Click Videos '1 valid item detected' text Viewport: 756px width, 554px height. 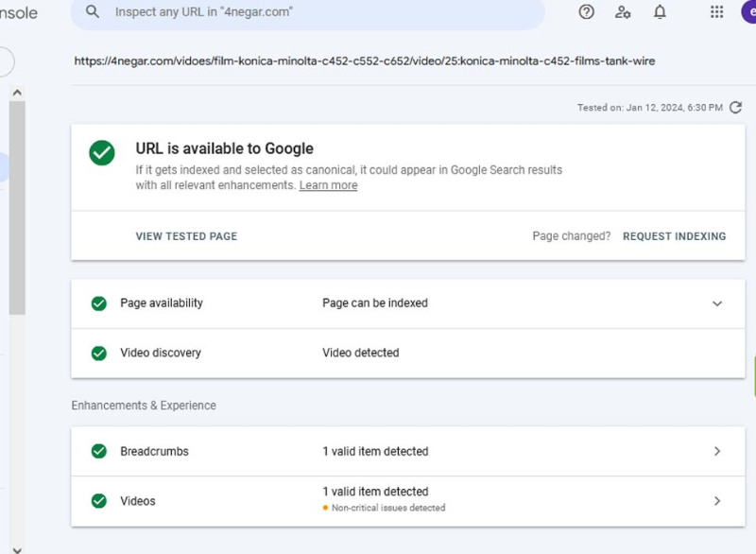click(375, 492)
